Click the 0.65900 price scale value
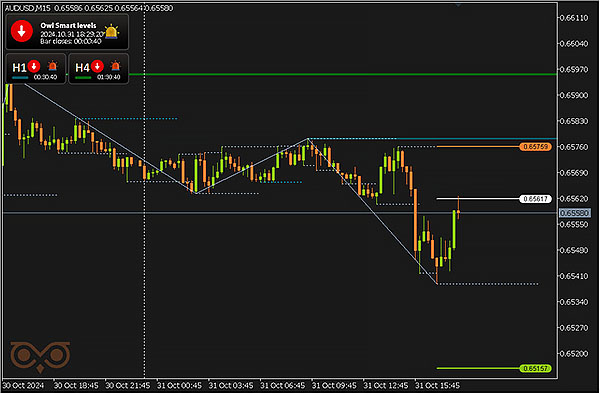Image resolution: width=600 pixels, height=394 pixels. pyautogui.click(x=574, y=95)
